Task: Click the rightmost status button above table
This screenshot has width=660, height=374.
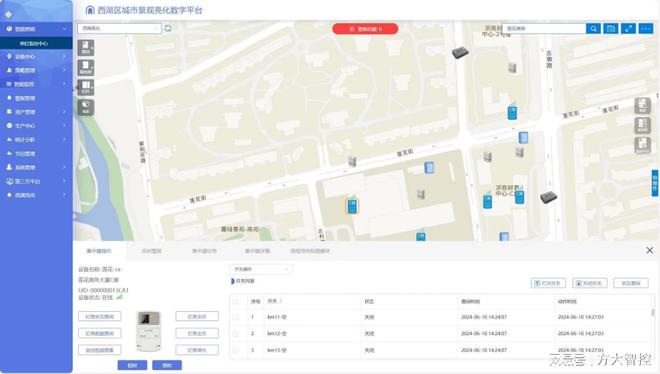Action: point(631,283)
